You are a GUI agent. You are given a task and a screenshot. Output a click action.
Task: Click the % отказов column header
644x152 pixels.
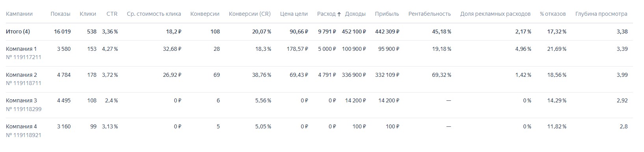click(x=553, y=14)
